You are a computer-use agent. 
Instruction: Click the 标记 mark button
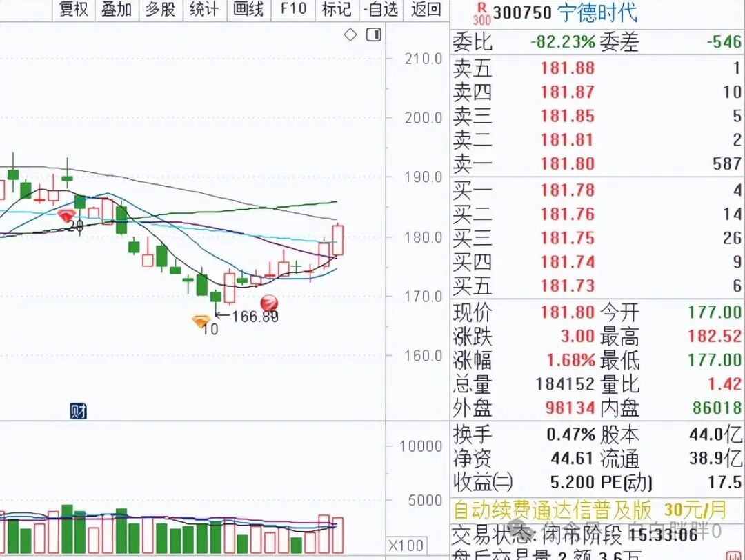coord(337,9)
